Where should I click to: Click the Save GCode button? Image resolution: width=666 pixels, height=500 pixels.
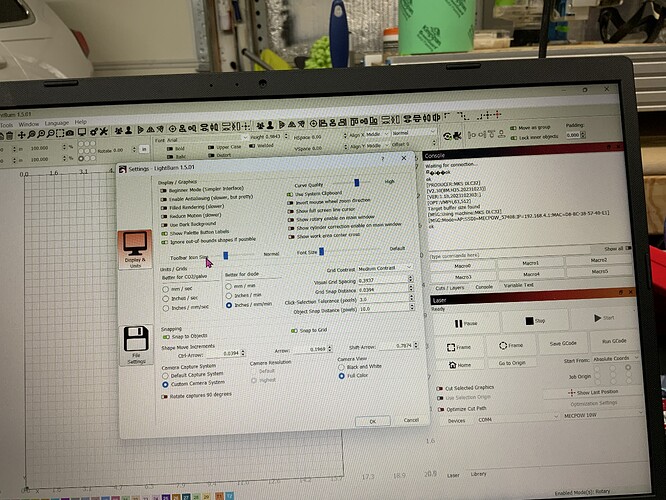[563, 343]
